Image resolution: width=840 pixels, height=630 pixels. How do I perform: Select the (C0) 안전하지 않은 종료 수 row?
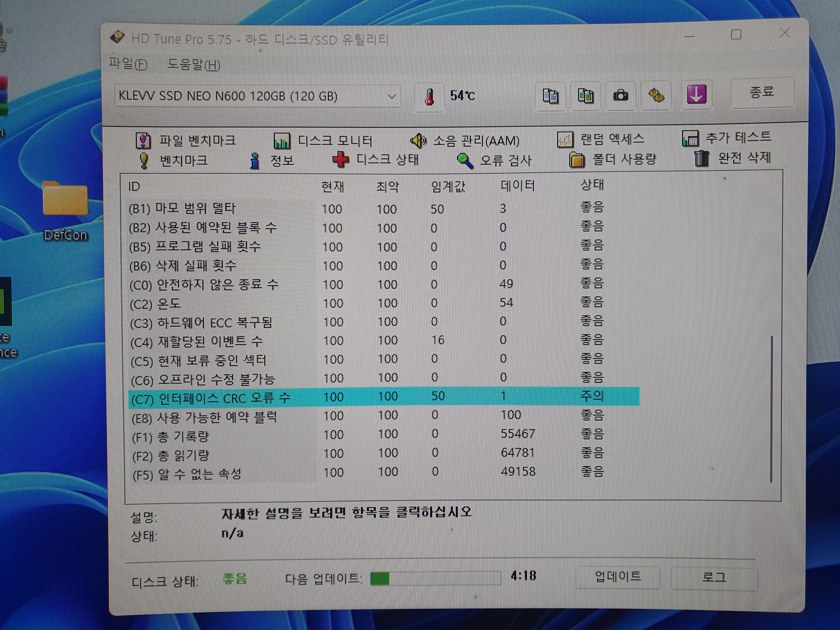(384, 284)
